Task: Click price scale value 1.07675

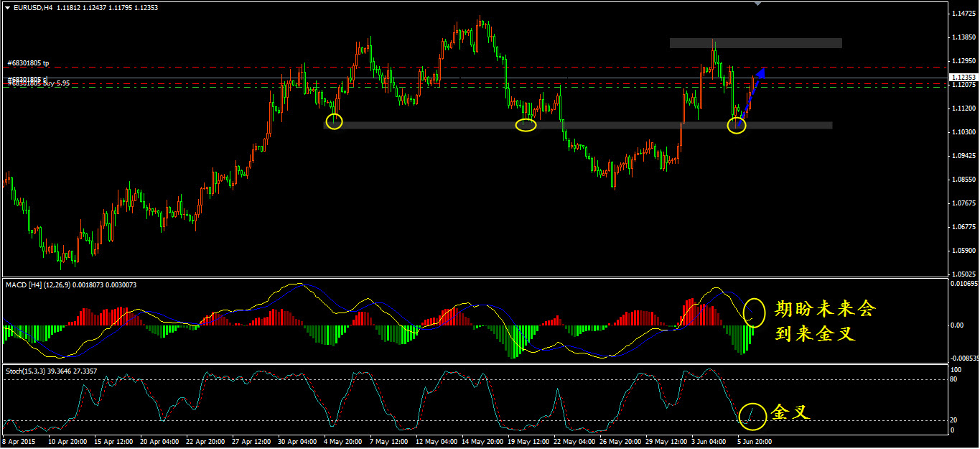Action: click(x=963, y=203)
